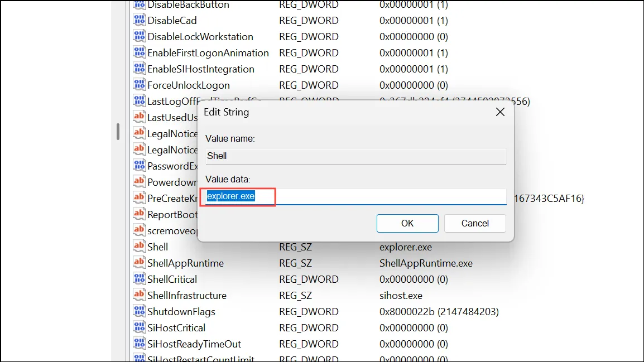Image resolution: width=644 pixels, height=362 pixels.
Task: Click the Shell string value icon
Action: point(139,247)
